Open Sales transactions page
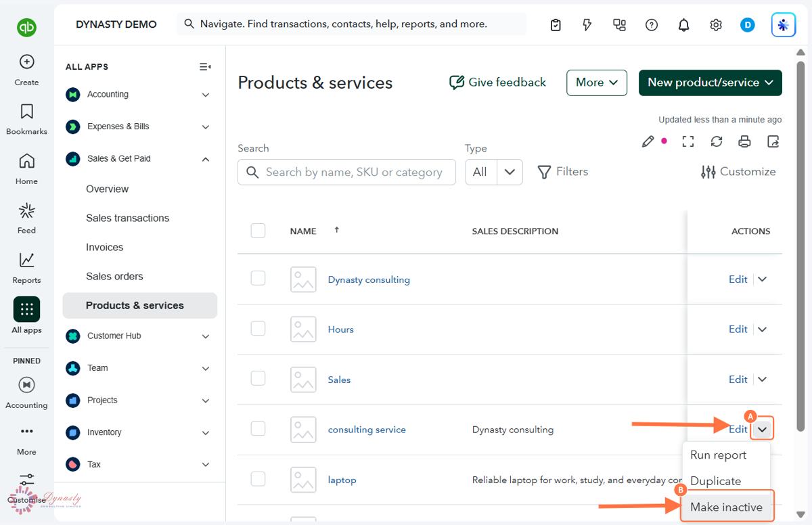Viewport: 812px width, 525px height. tap(127, 218)
